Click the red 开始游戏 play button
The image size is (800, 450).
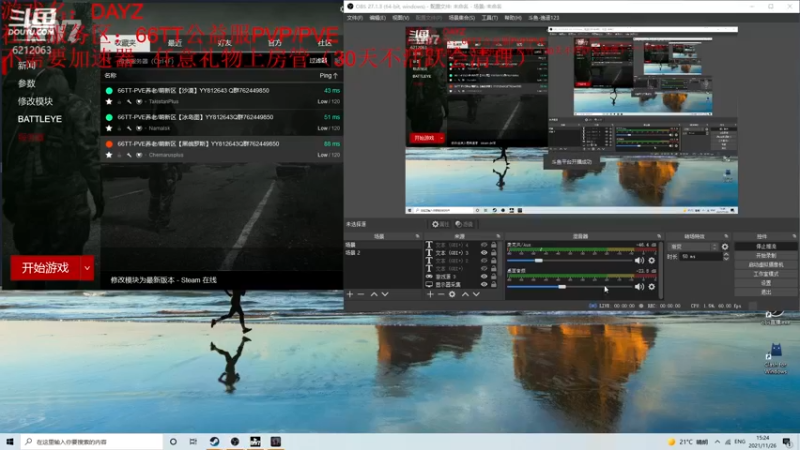pos(45,268)
